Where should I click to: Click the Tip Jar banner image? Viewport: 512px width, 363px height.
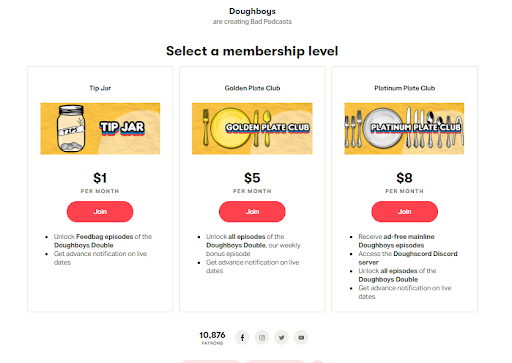coord(100,129)
